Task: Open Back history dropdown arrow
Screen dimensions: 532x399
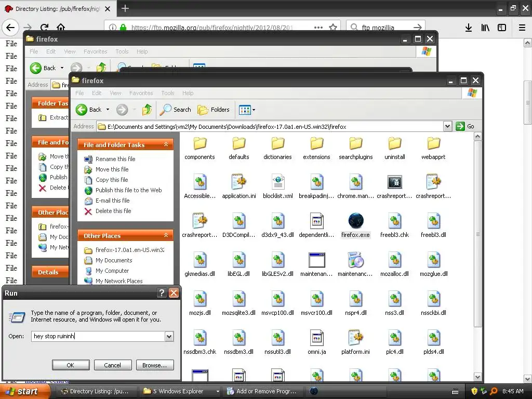Action: pyautogui.click(x=108, y=110)
